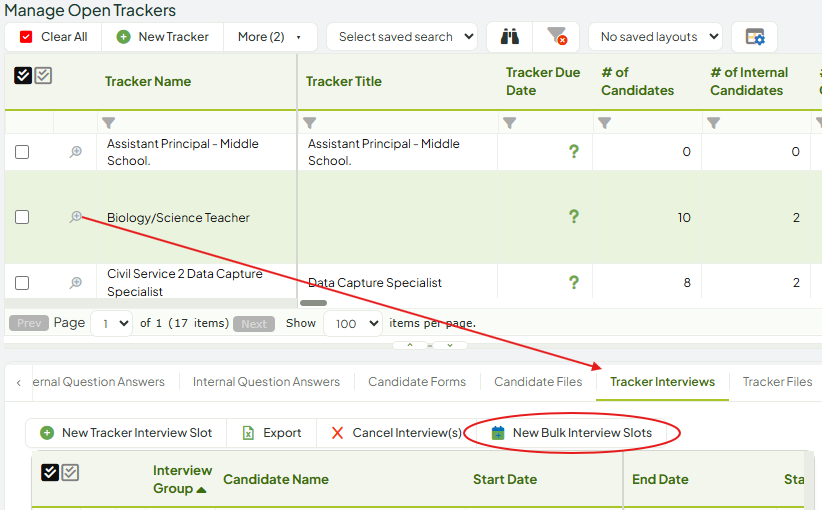
Task: Open the layout settings icon
Action: (754, 37)
